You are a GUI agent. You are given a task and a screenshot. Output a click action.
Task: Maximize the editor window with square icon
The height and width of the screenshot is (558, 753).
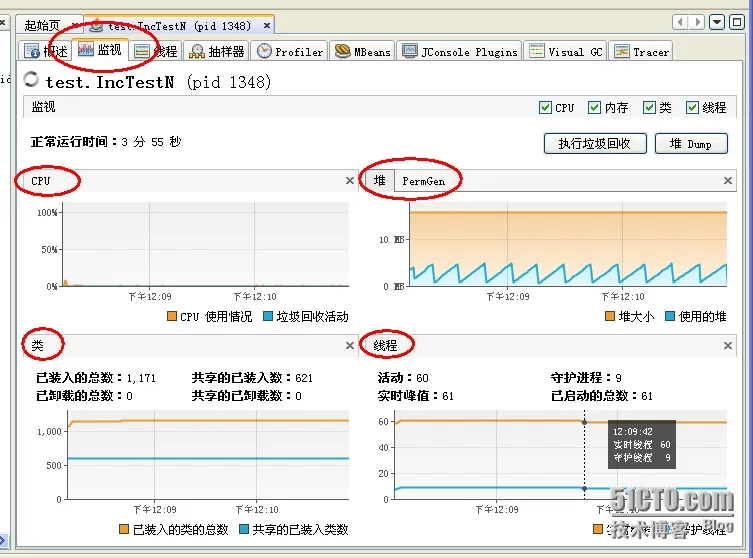tap(737, 22)
